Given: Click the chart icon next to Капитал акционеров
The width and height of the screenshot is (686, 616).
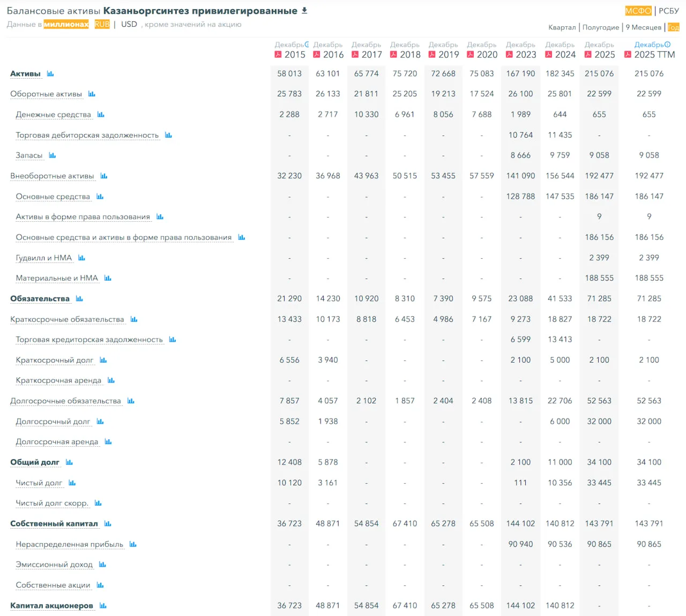Looking at the screenshot, I should pos(103,605).
